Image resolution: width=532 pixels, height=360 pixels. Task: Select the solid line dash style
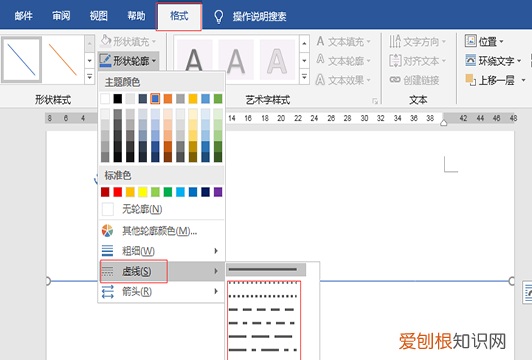point(266,270)
